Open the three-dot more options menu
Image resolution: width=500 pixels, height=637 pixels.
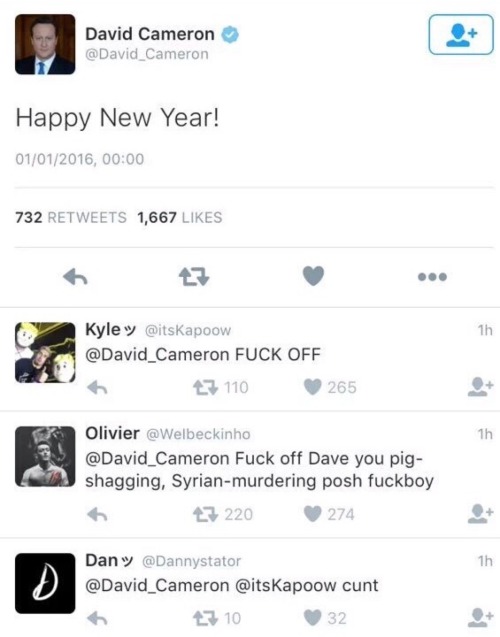[x=432, y=277]
